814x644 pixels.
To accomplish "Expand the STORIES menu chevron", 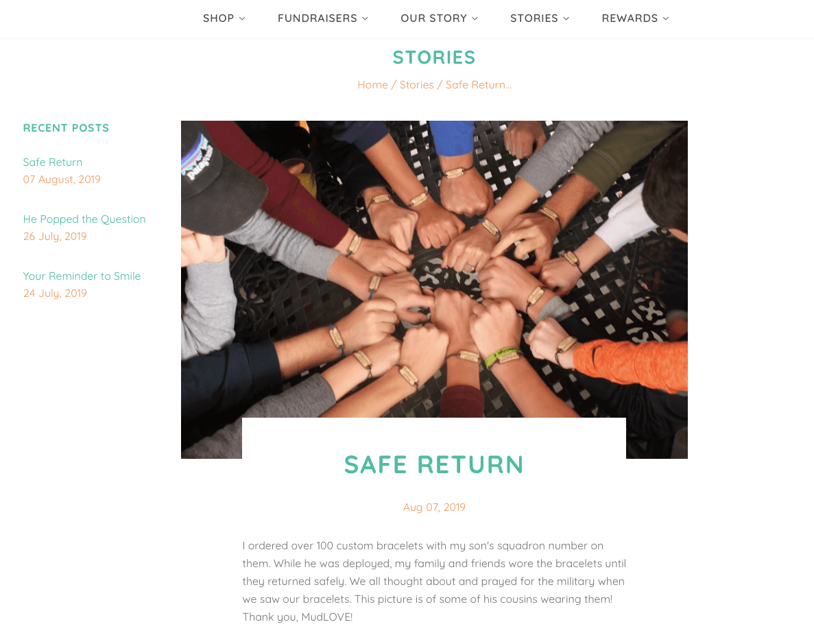I will point(566,19).
